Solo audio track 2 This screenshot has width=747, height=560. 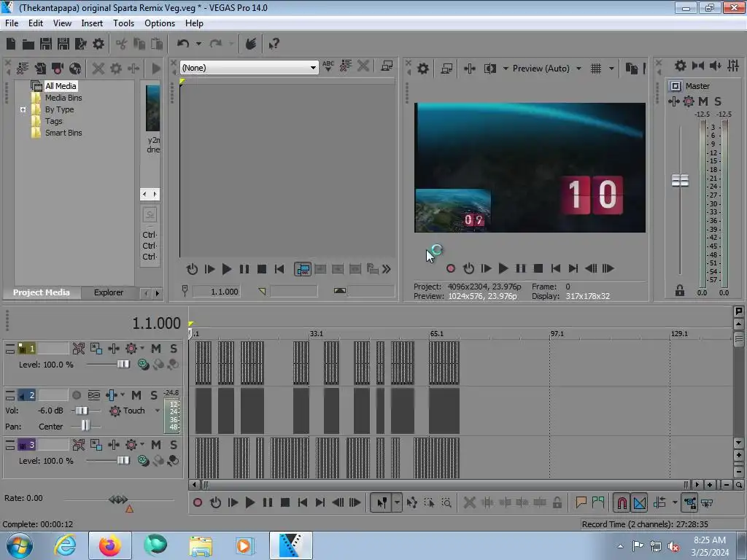153,395
